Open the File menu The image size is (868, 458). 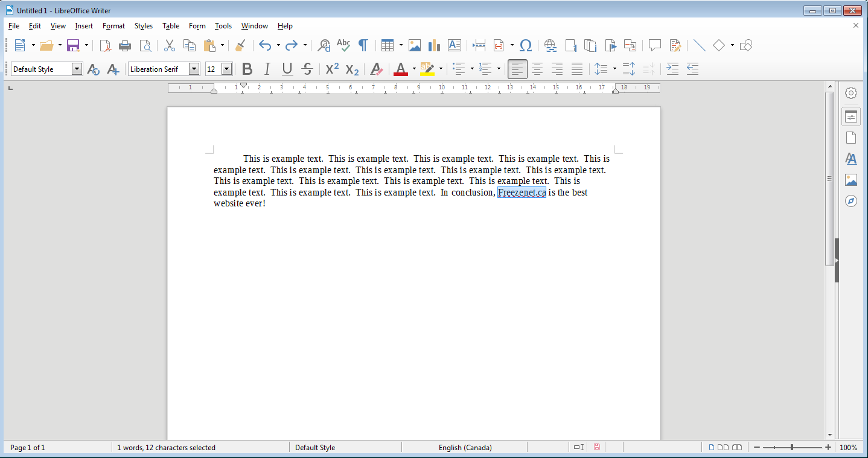point(14,26)
